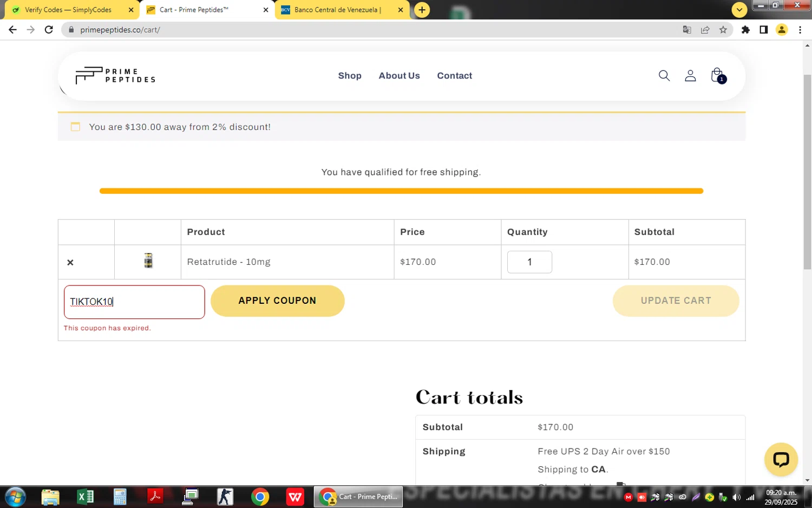Click the Retatrutide product thumbnail
The width and height of the screenshot is (812, 508).
[148, 260]
